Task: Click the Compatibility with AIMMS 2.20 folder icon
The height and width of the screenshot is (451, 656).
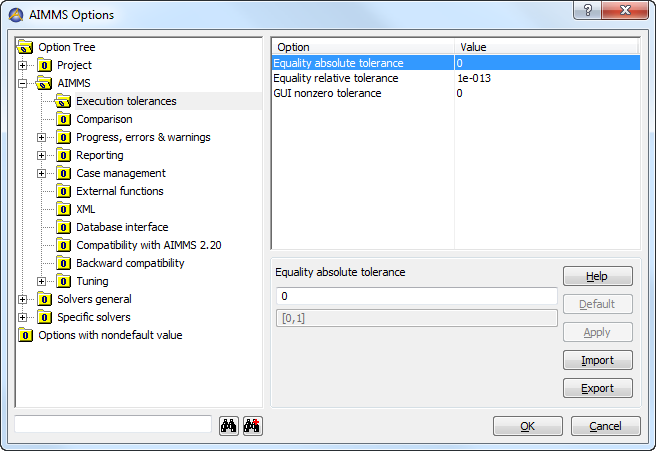Action: (63, 245)
